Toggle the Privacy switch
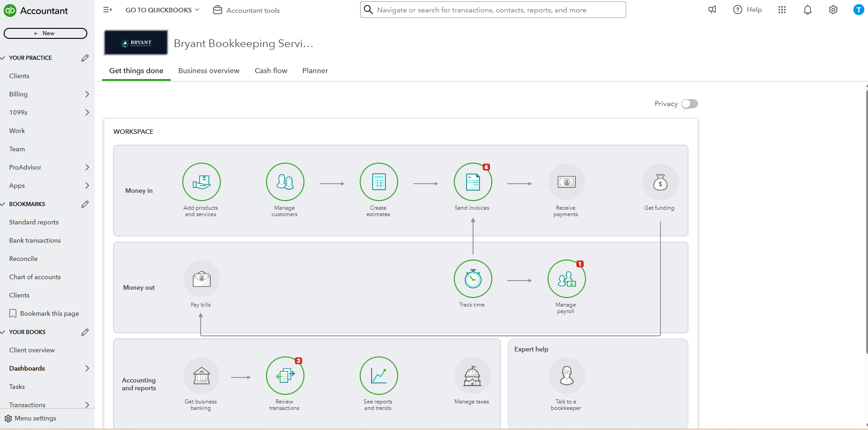868x430 pixels. [689, 104]
